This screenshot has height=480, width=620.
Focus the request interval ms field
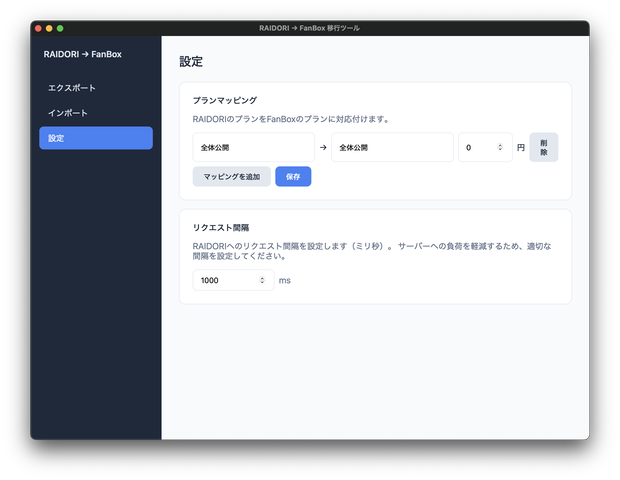pyautogui.click(x=233, y=280)
